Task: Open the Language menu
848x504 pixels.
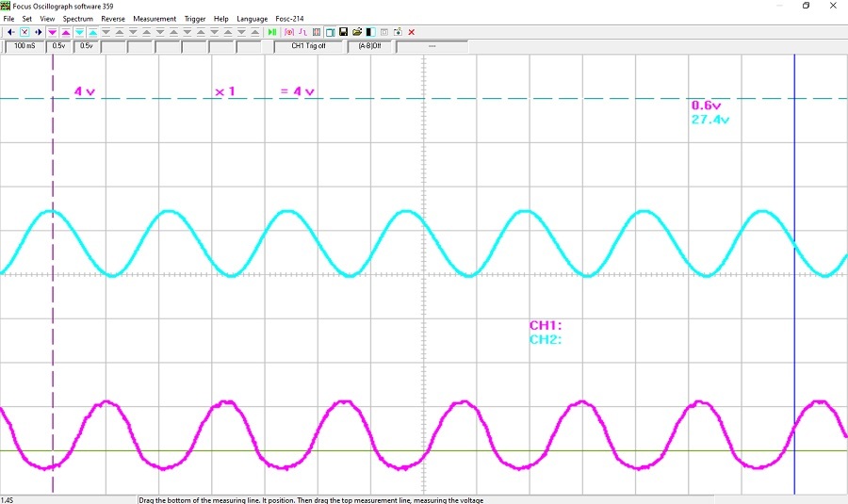Action: click(252, 19)
